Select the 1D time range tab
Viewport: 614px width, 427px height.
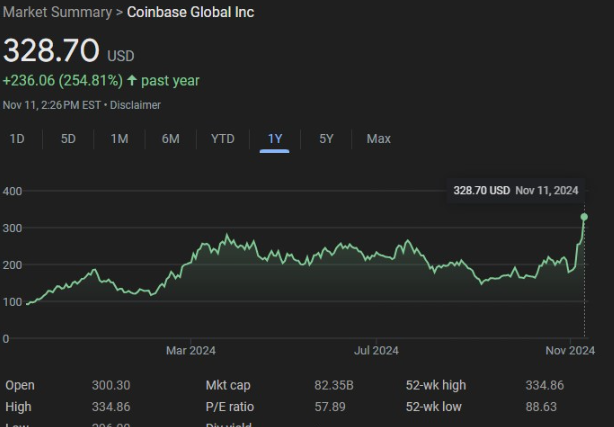[17, 139]
